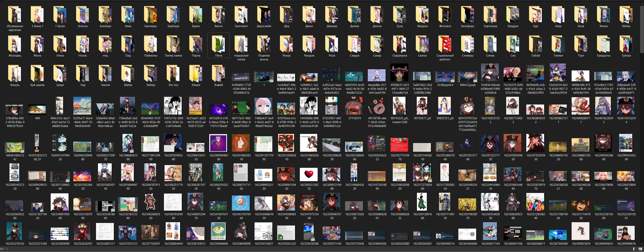
Task: Select the (0)смешные картинки folder
Action: coord(15,15)
